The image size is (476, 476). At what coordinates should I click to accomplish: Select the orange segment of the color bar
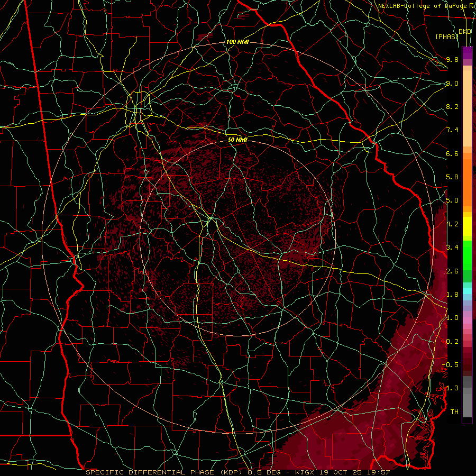(x=467, y=183)
